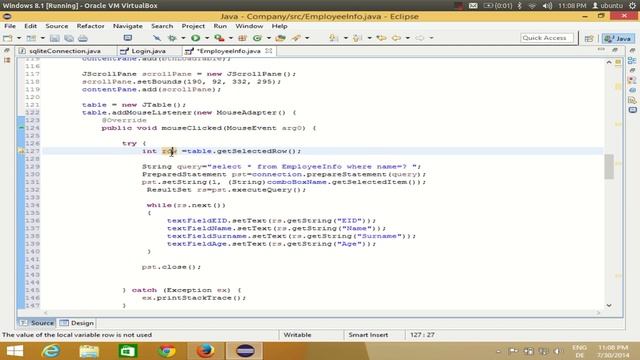
Task: Minimize the editor area
Action: click(x=601, y=50)
